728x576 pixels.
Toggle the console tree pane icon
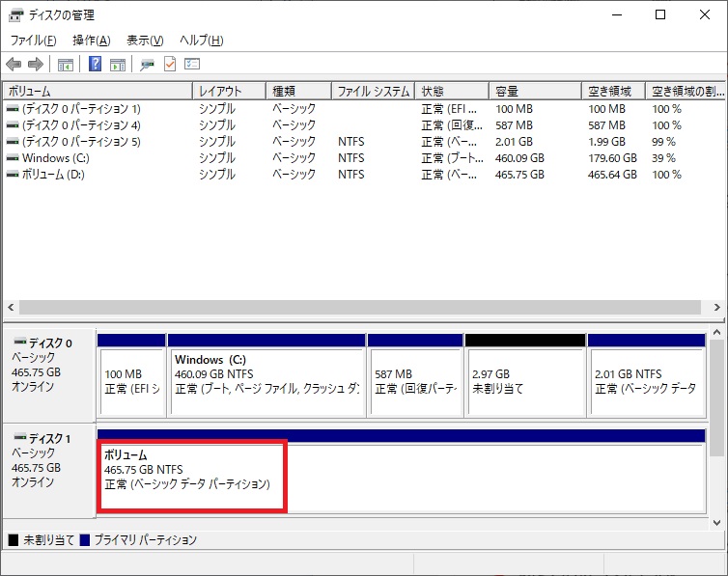65,65
